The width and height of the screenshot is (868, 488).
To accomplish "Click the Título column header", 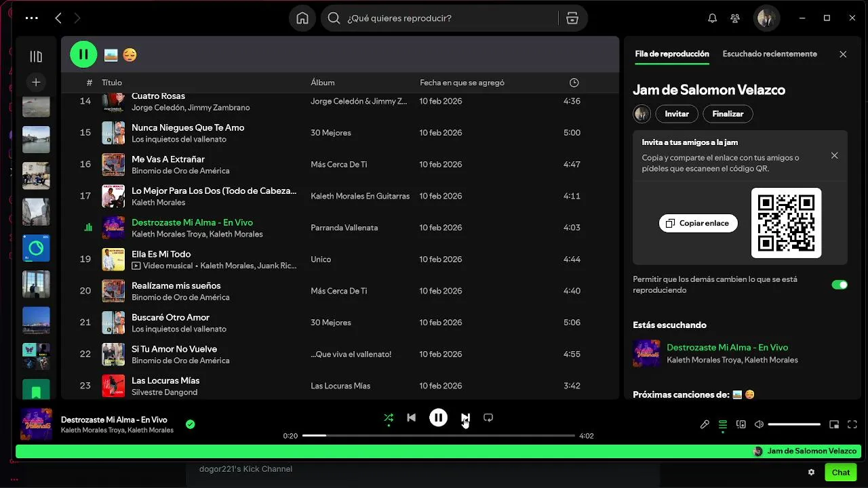I will (x=112, y=83).
